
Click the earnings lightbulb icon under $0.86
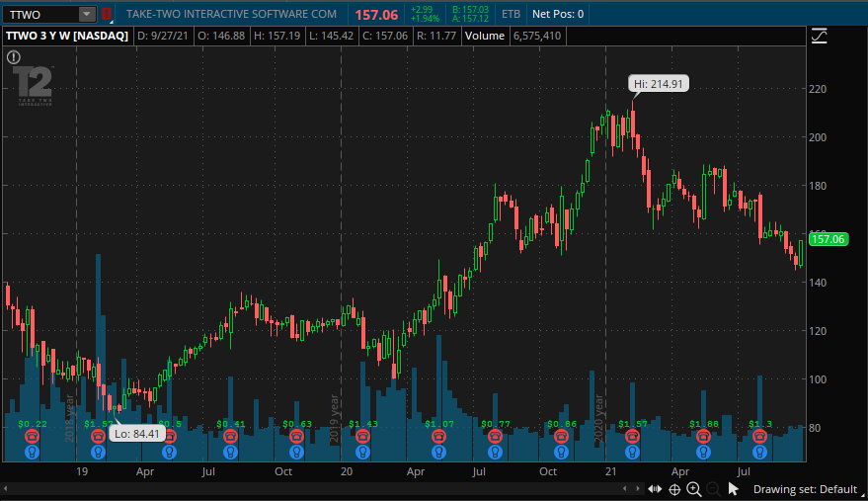(x=561, y=453)
